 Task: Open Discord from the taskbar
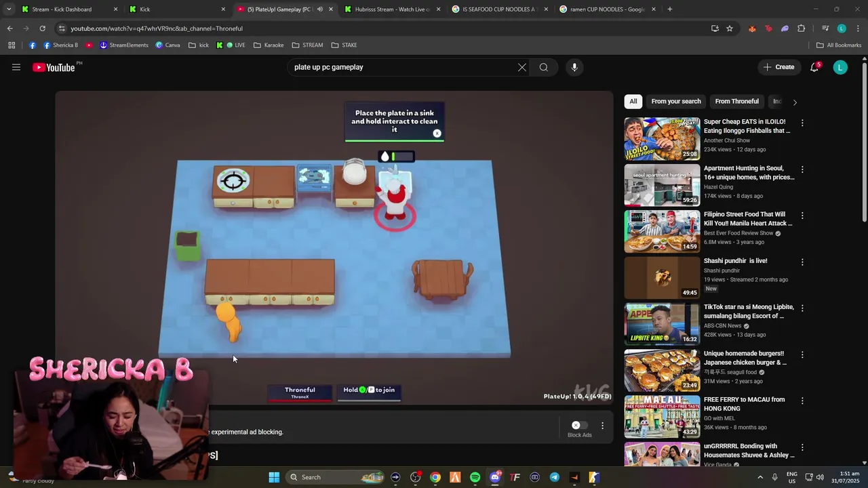[x=495, y=477]
